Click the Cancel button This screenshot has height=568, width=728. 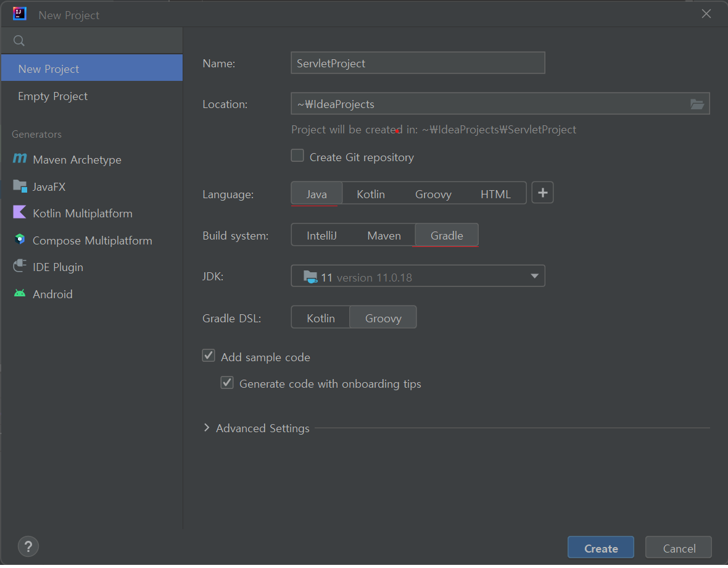[x=679, y=548]
